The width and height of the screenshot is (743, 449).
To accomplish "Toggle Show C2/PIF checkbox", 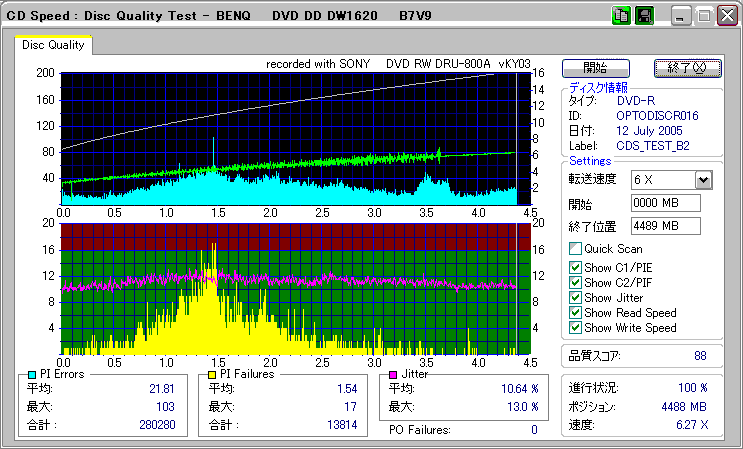I will [x=575, y=282].
